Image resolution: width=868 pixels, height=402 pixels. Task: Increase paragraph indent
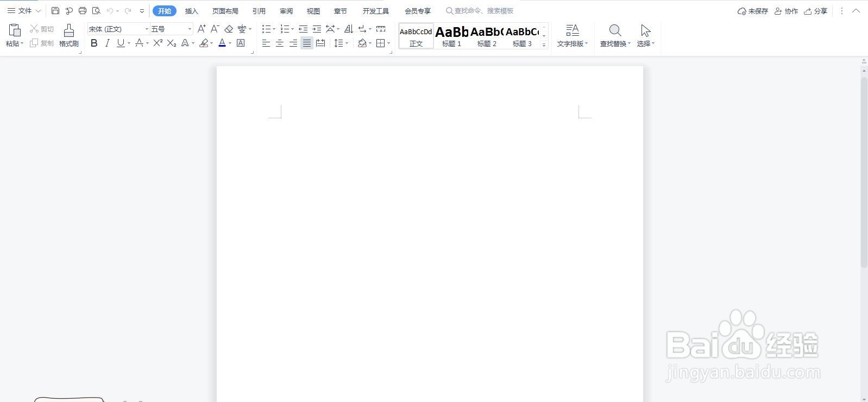(x=317, y=29)
